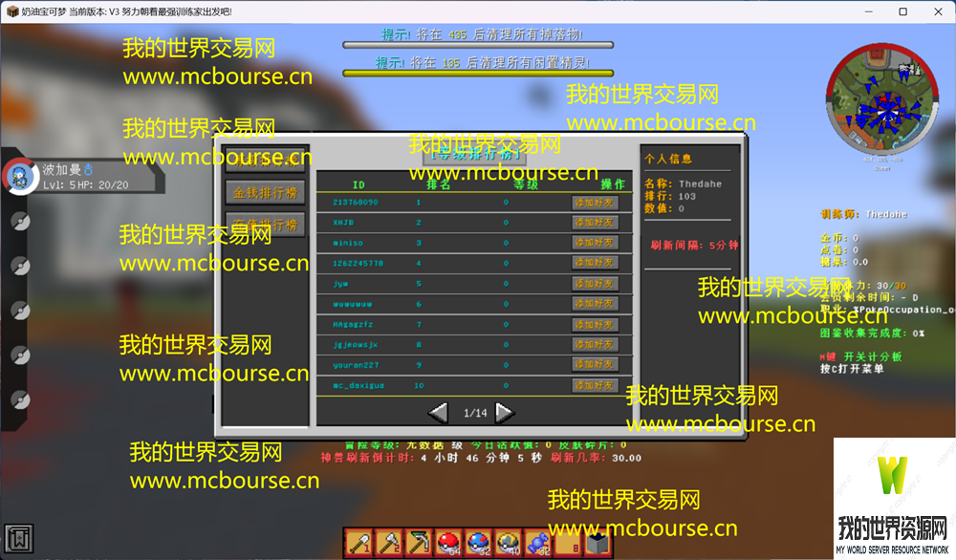Maximize the game window

(x=903, y=11)
